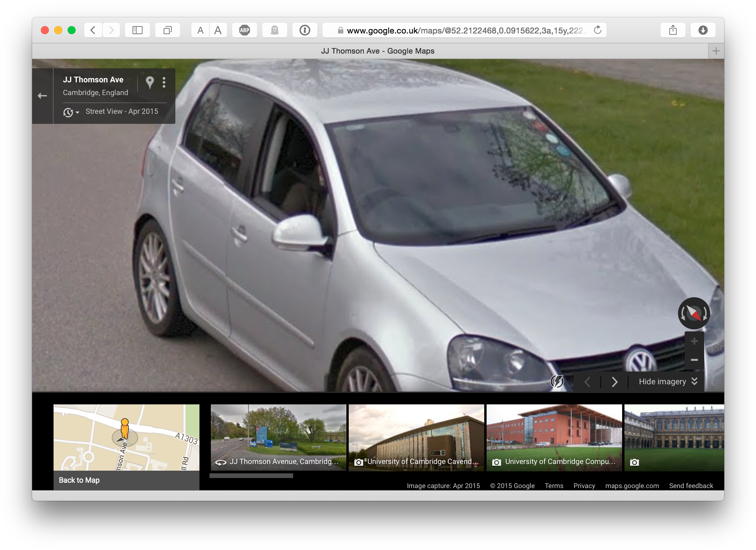
Task: Click the clock icon to view historical imagery
Action: pos(68,112)
